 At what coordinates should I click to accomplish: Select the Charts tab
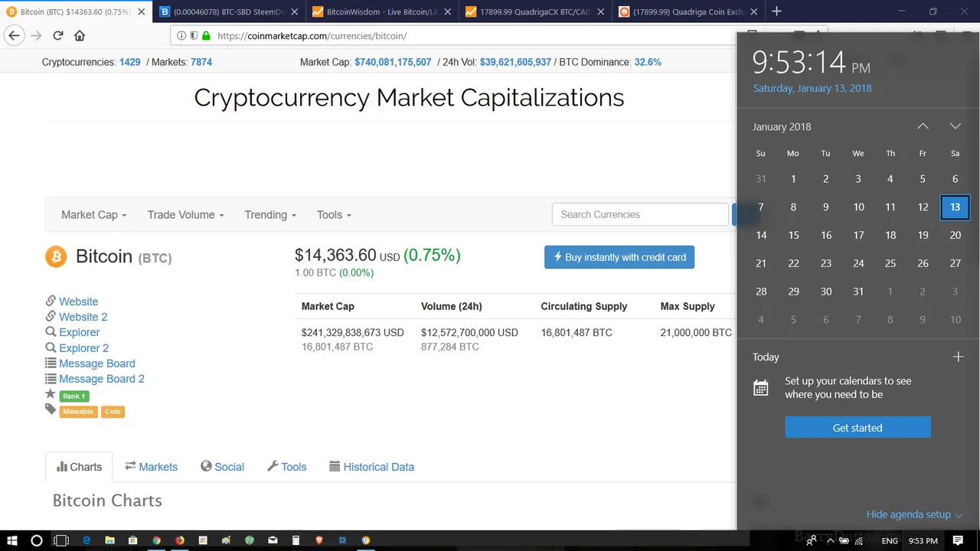click(79, 467)
